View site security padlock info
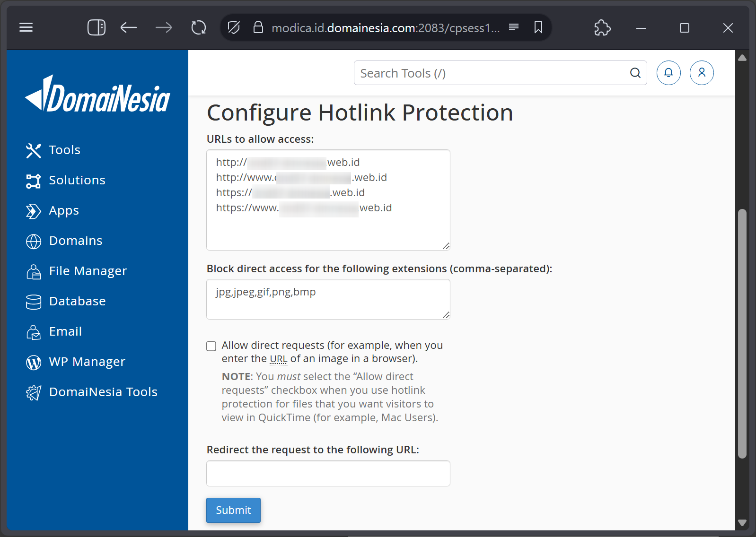Viewport: 756px width, 537px height. [258, 27]
